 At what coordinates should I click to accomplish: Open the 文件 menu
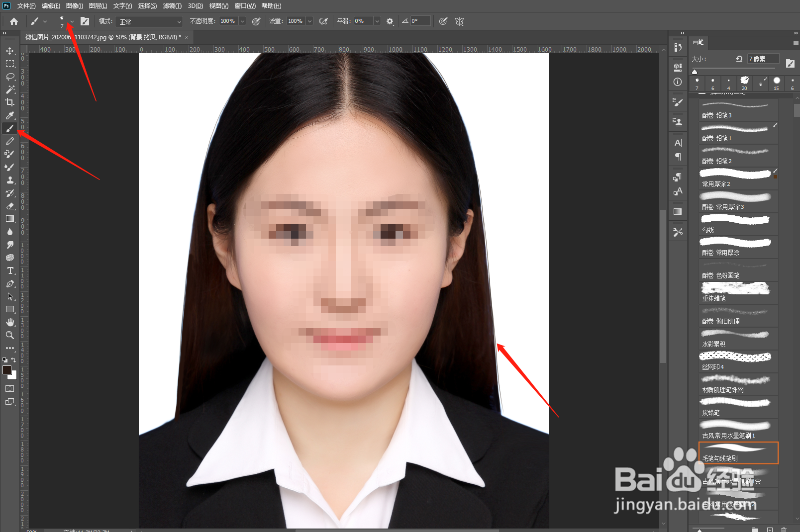click(x=26, y=6)
